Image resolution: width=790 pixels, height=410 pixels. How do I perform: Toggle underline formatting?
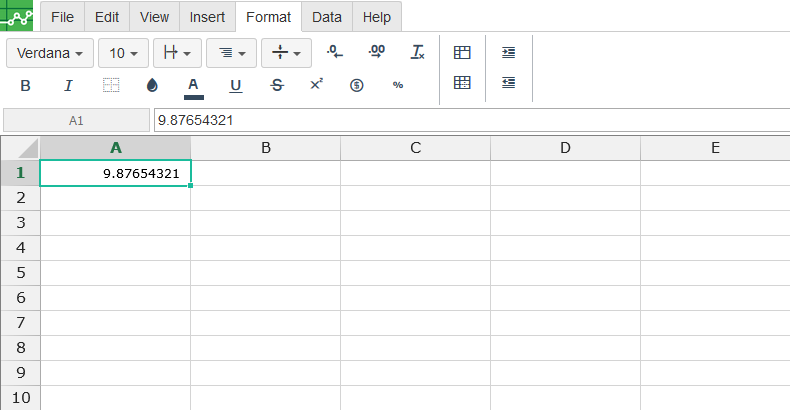(x=236, y=86)
